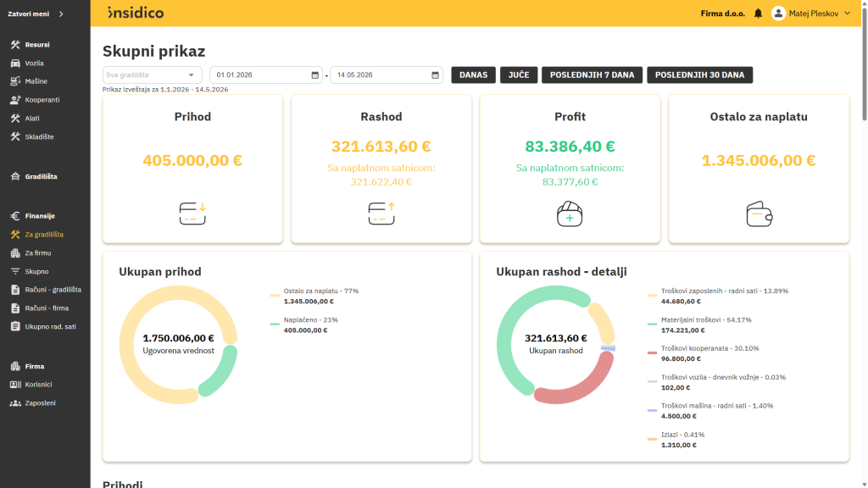Click the Ukupno rad. sati clipboard icon
Viewport: 868px width, 488px height.
click(15, 326)
